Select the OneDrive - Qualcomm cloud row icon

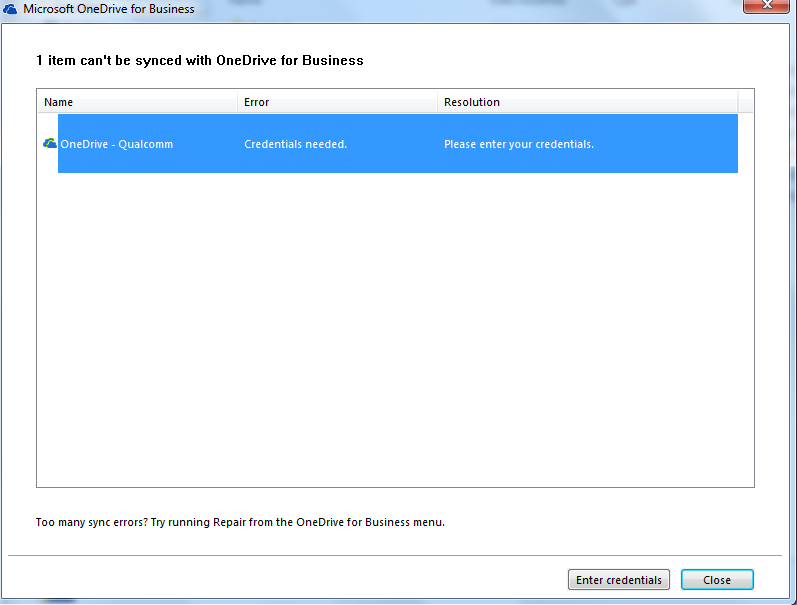coord(50,144)
